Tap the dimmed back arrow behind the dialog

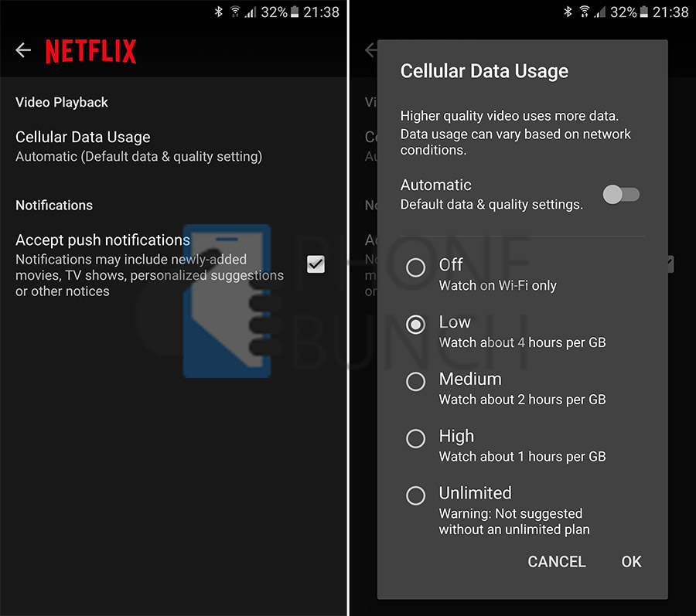pyautogui.click(x=371, y=50)
